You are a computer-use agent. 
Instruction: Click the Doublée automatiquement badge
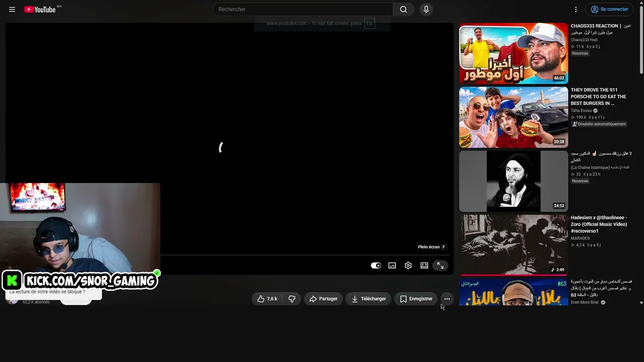599,124
